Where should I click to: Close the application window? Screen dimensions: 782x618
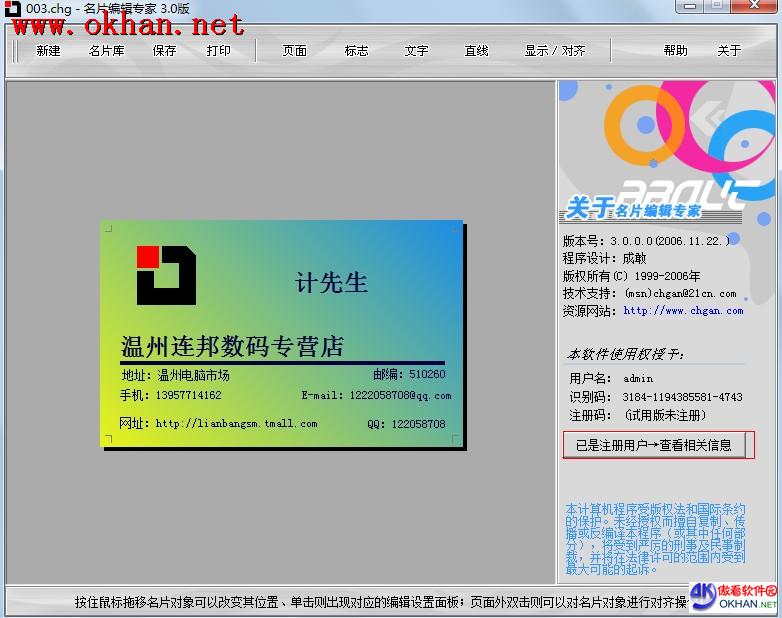coord(754,6)
